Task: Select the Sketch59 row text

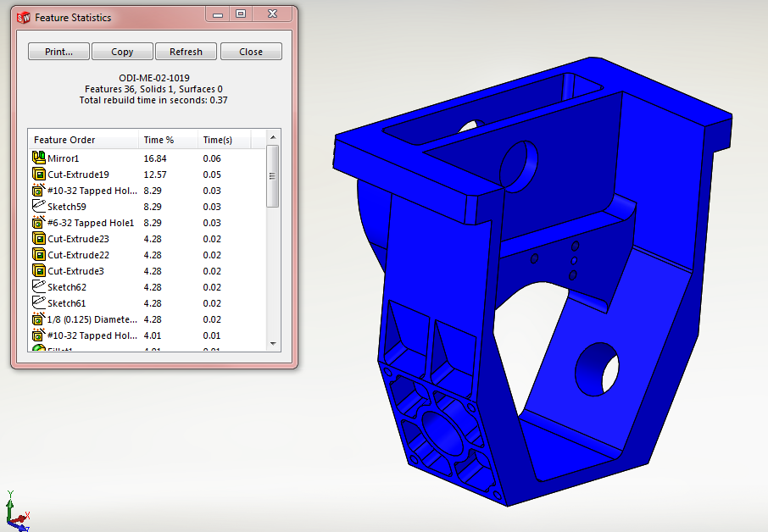Action: pyautogui.click(x=67, y=207)
